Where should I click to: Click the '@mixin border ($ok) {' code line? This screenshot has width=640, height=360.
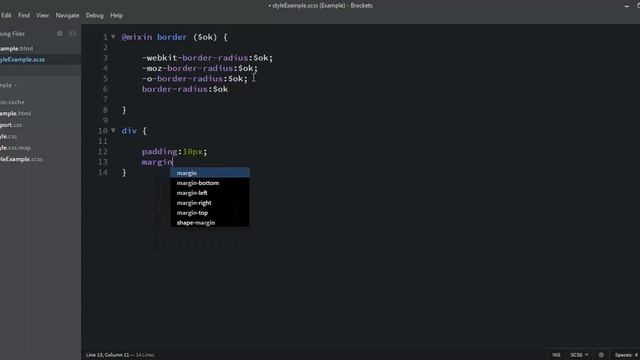[x=175, y=37]
